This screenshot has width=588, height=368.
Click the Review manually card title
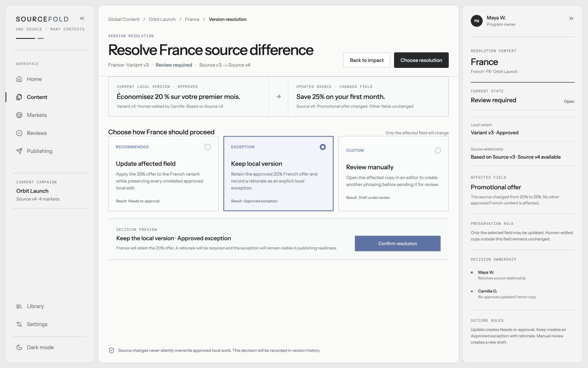point(370,167)
